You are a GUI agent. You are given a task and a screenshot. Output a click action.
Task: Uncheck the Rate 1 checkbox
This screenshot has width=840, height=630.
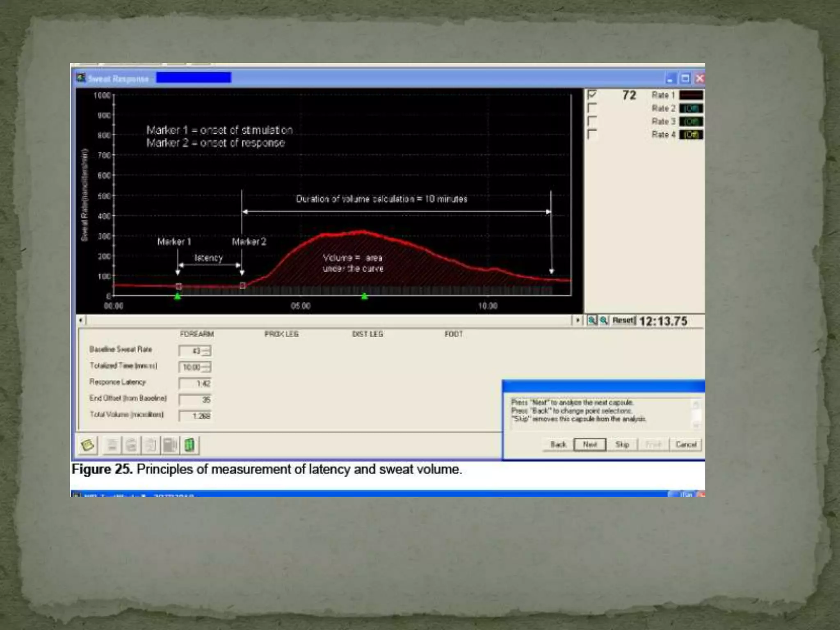[592, 95]
